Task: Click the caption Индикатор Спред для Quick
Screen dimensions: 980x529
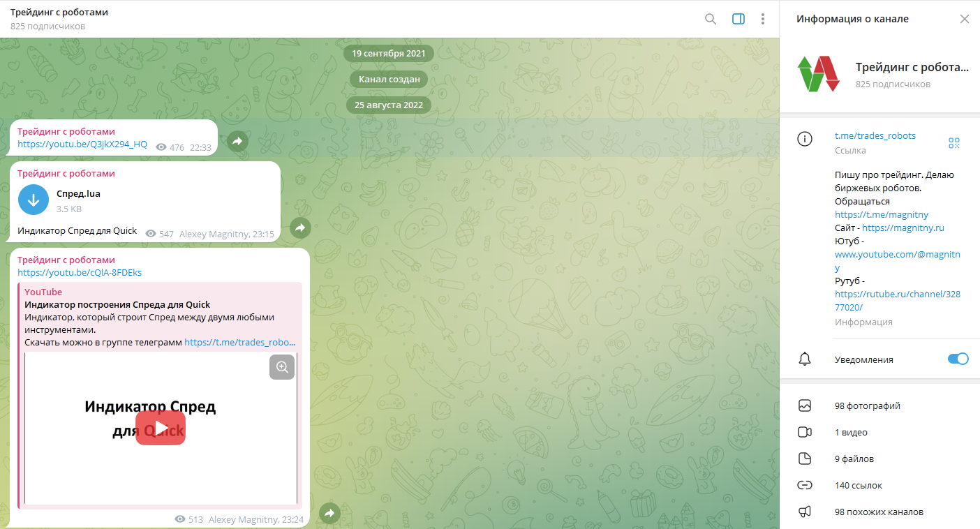Action: 77,231
